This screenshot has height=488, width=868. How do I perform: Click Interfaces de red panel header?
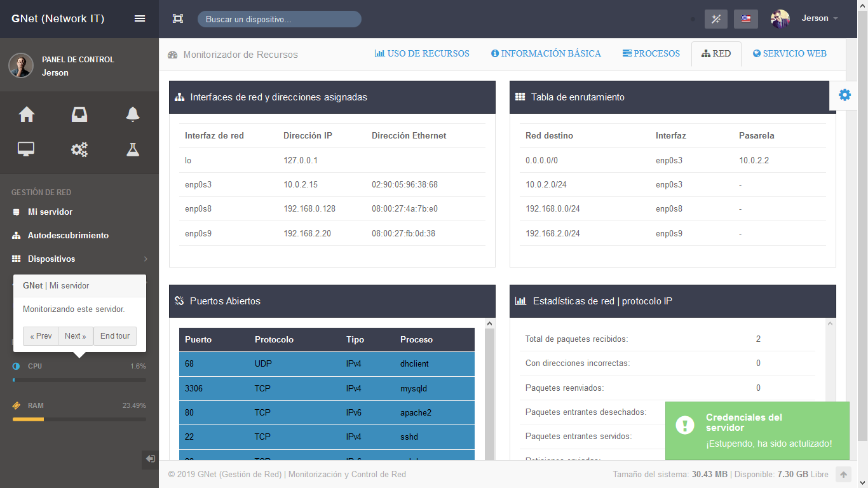pos(332,97)
